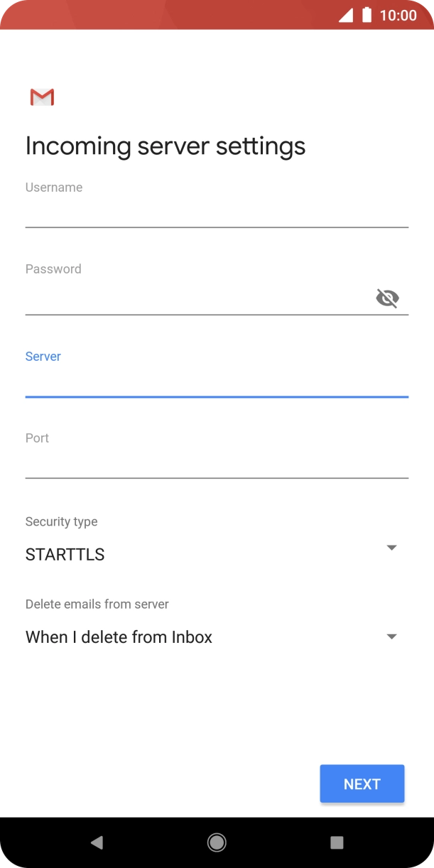Tap the battery status icon

(x=367, y=15)
